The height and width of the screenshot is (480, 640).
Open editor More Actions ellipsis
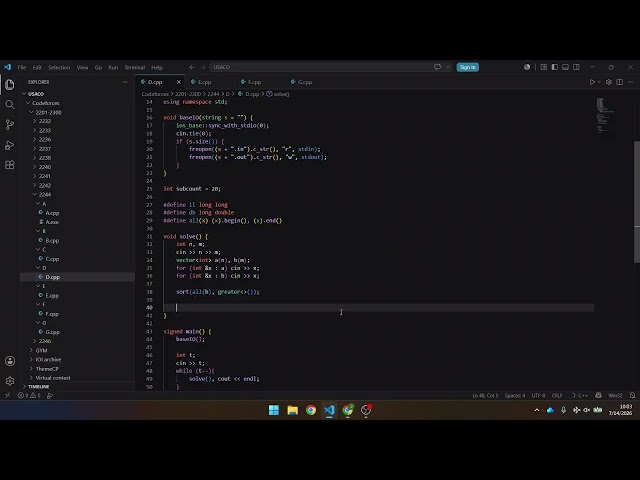pyautogui.click(x=631, y=82)
